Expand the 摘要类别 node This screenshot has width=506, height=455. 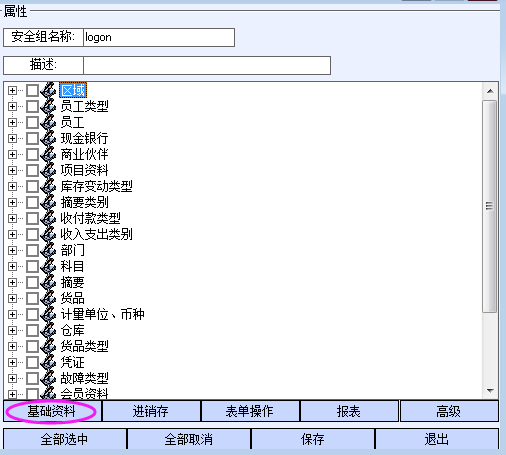[12, 202]
